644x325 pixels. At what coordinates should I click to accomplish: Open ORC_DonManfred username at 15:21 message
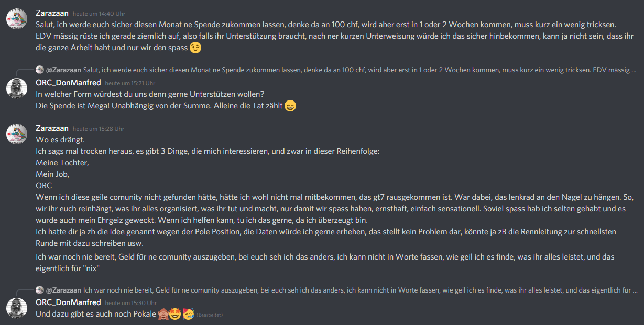(68, 83)
